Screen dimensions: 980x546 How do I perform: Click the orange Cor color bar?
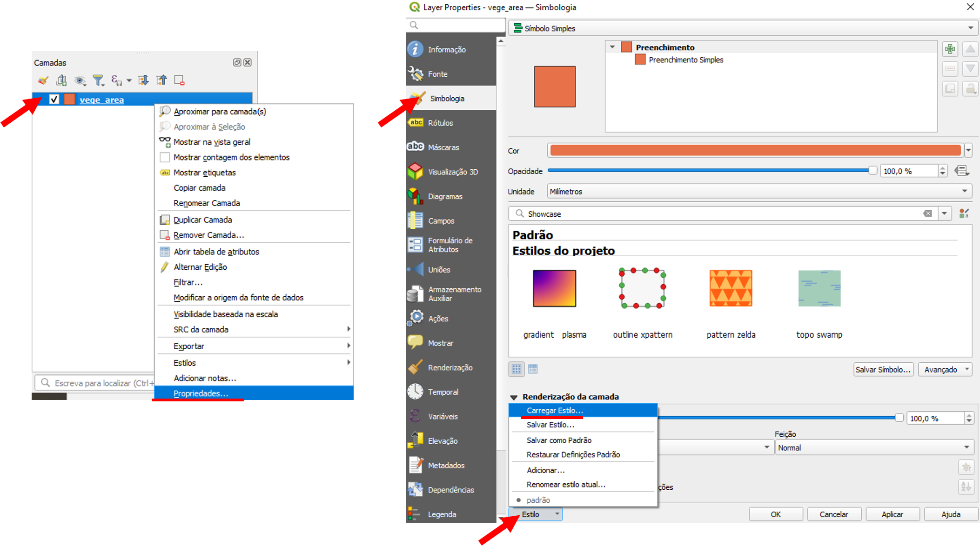pos(755,150)
